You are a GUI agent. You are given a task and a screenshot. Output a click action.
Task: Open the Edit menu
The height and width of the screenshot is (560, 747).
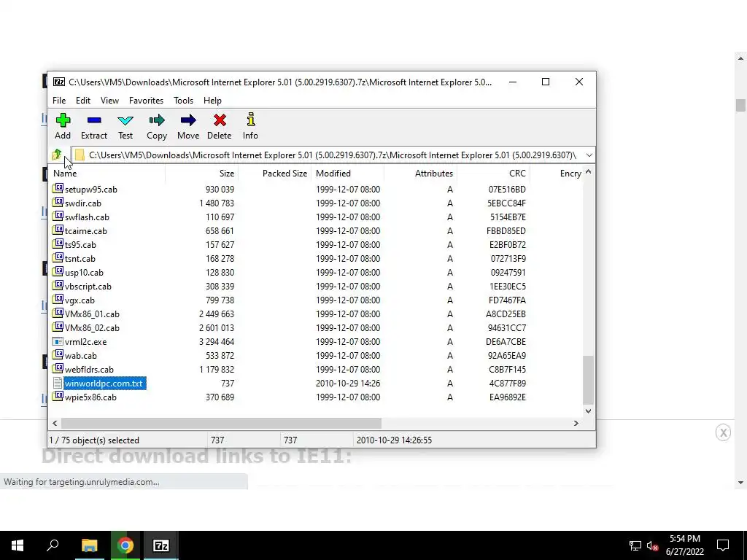[83, 101]
